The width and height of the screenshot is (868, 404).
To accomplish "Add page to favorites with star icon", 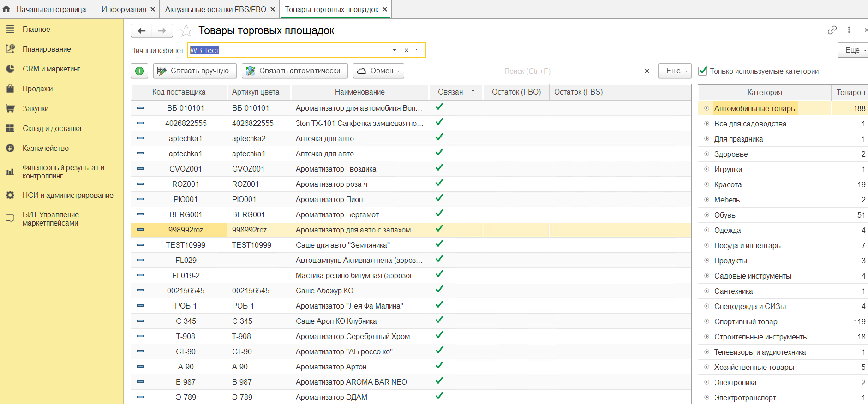I will pos(186,30).
